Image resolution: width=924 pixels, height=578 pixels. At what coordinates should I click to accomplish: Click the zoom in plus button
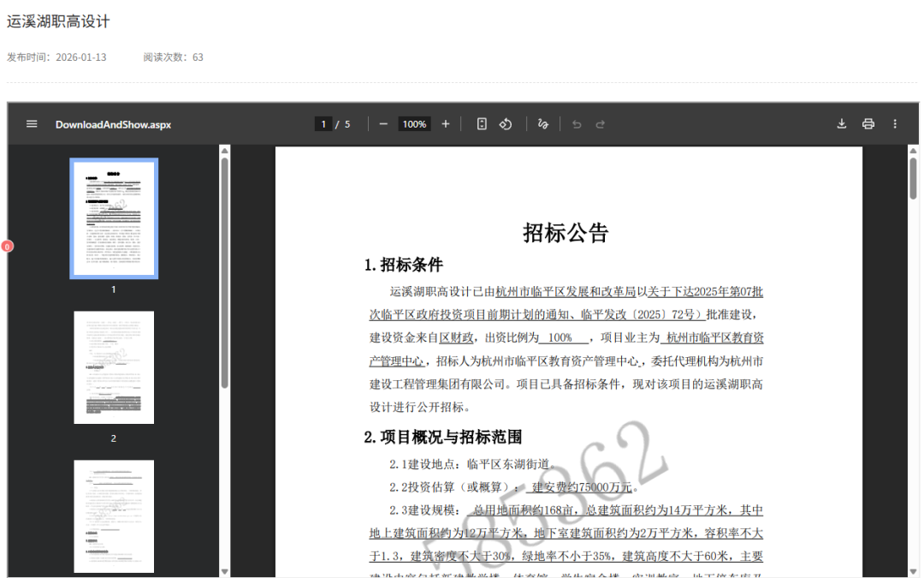446,124
